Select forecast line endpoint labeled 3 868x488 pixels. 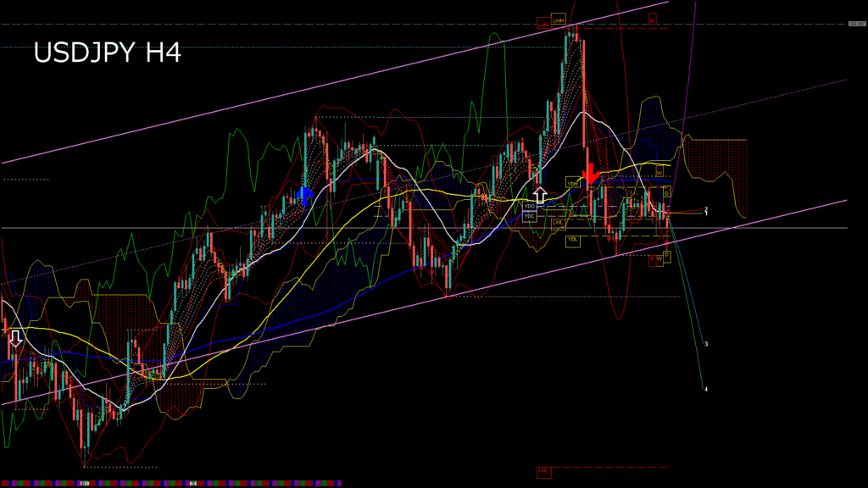click(706, 344)
